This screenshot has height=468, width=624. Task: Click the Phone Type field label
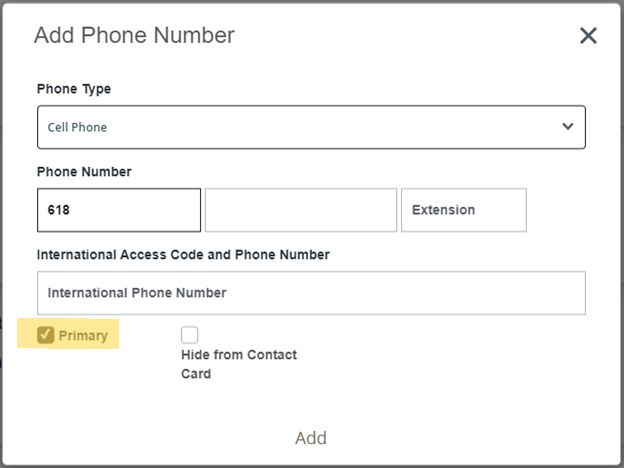[x=74, y=89]
